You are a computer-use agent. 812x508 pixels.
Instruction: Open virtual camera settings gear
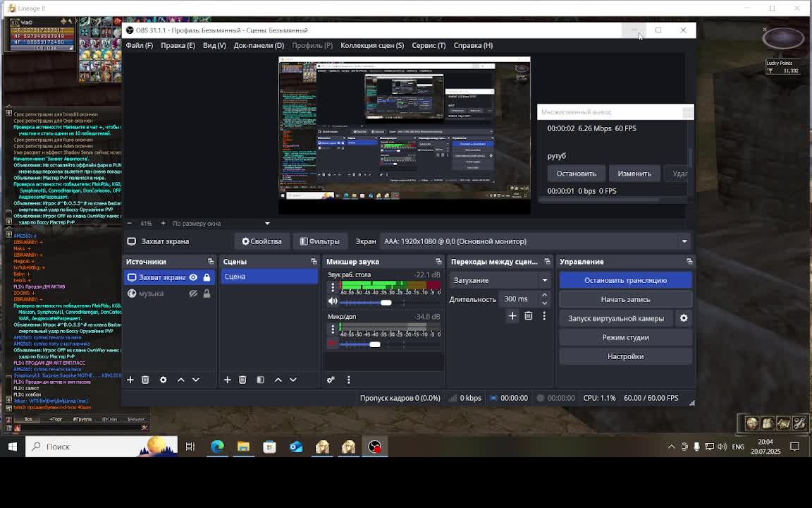684,318
